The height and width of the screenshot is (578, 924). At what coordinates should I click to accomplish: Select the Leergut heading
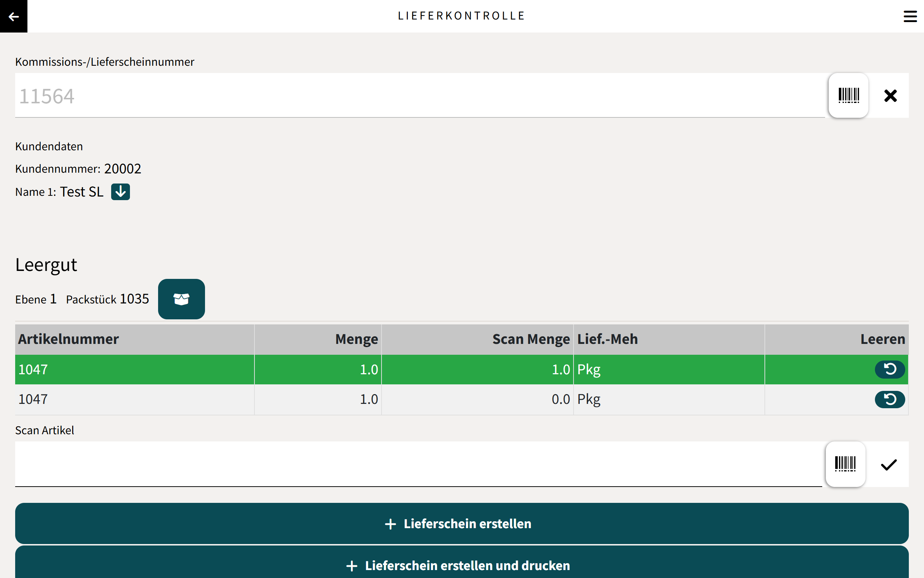click(x=46, y=264)
